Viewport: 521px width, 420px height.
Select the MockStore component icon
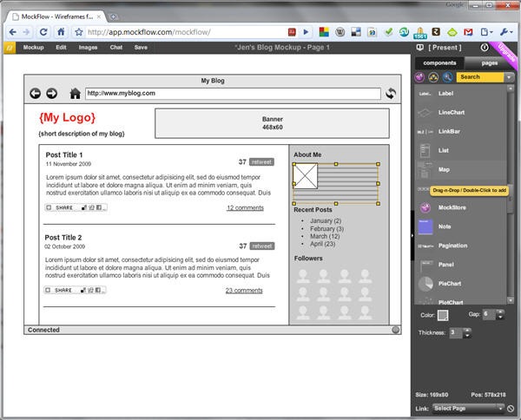[425, 208]
